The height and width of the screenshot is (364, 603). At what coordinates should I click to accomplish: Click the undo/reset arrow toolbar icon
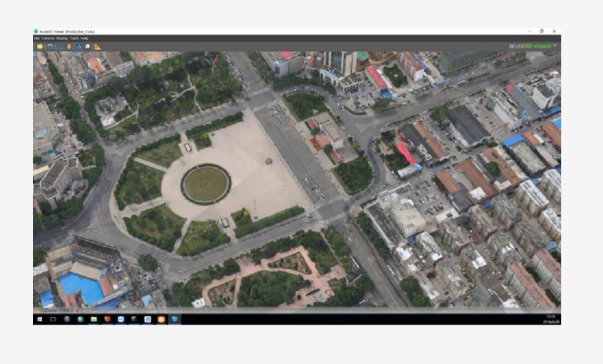pyautogui.click(x=50, y=46)
